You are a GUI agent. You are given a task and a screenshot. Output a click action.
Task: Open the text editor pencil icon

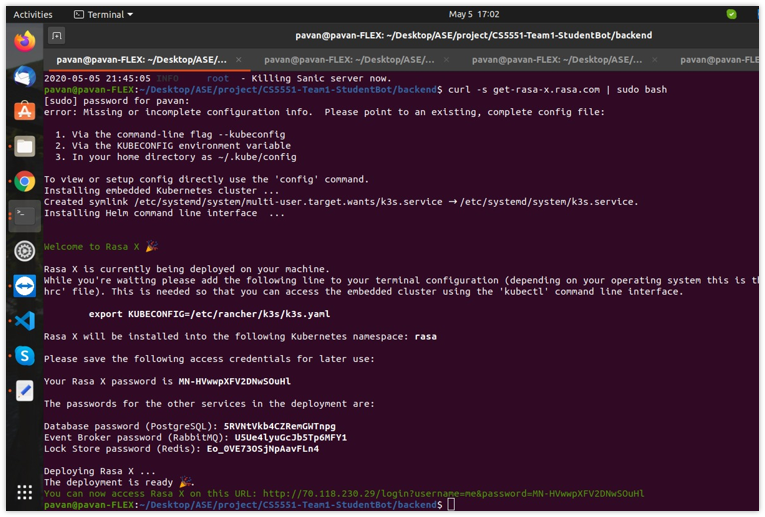(x=24, y=391)
